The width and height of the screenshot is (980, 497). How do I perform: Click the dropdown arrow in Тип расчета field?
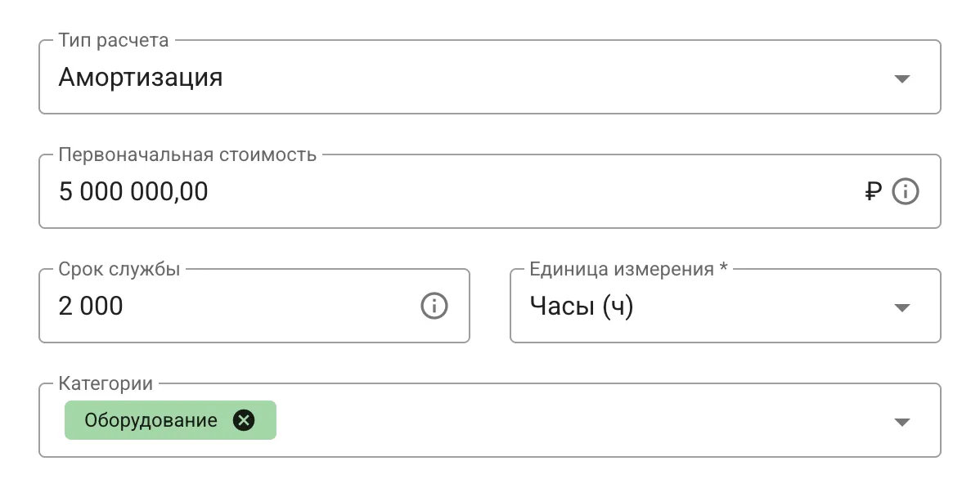(902, 78)
